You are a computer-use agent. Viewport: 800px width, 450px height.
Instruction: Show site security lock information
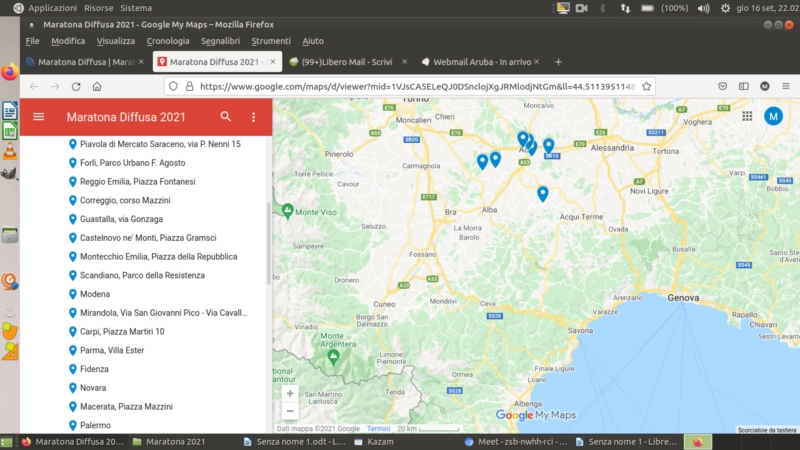[189, 86]
